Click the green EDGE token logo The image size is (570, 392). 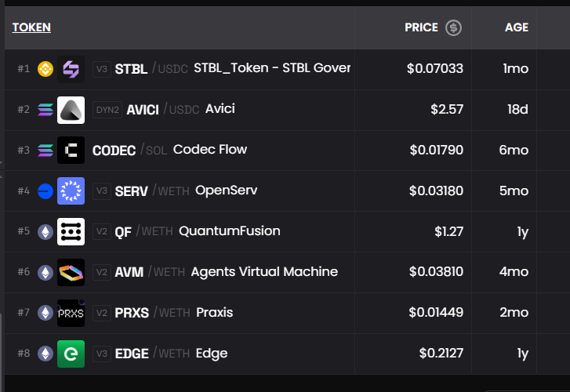[x=71, y=354]
